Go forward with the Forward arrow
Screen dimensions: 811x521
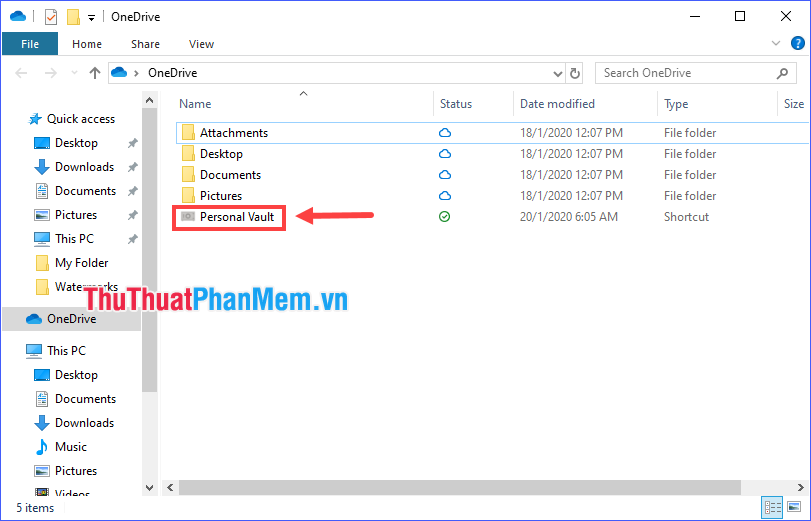[51, 73]
